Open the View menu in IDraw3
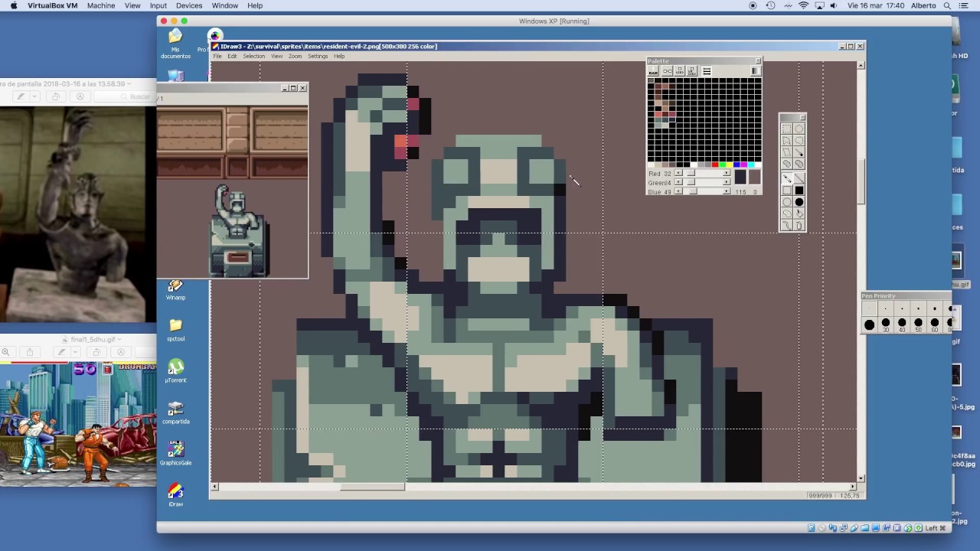 point(276,56)
